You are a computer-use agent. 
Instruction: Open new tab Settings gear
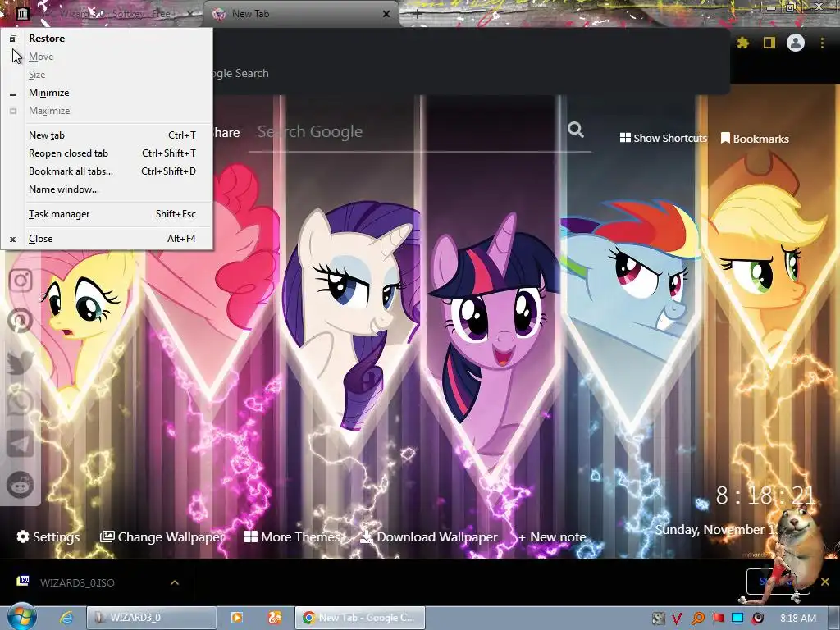click(x=48, y=536)
